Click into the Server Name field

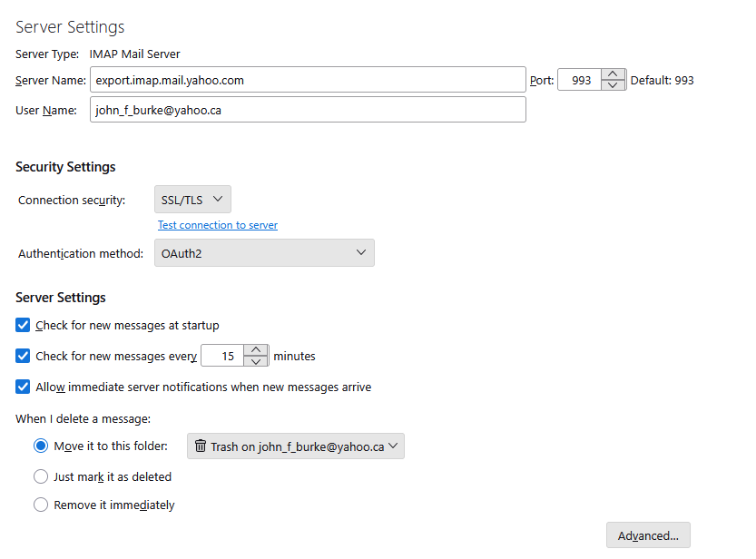[308, 80]
